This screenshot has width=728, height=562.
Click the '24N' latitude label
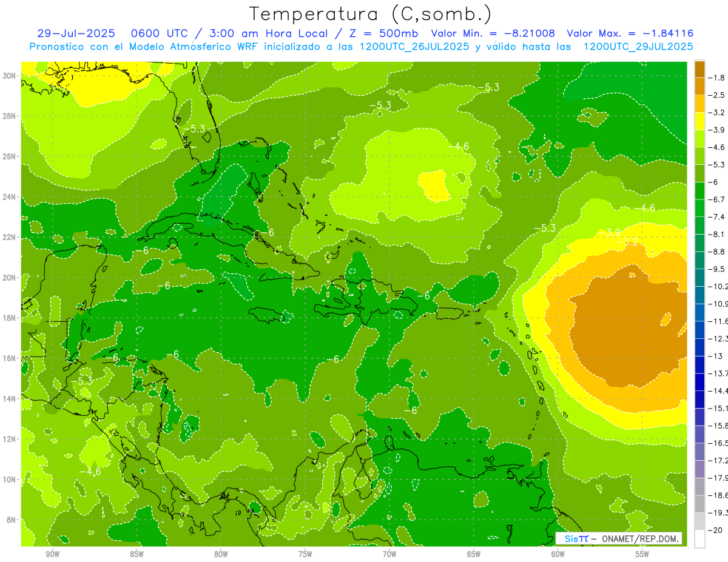(x=9, y=196)
